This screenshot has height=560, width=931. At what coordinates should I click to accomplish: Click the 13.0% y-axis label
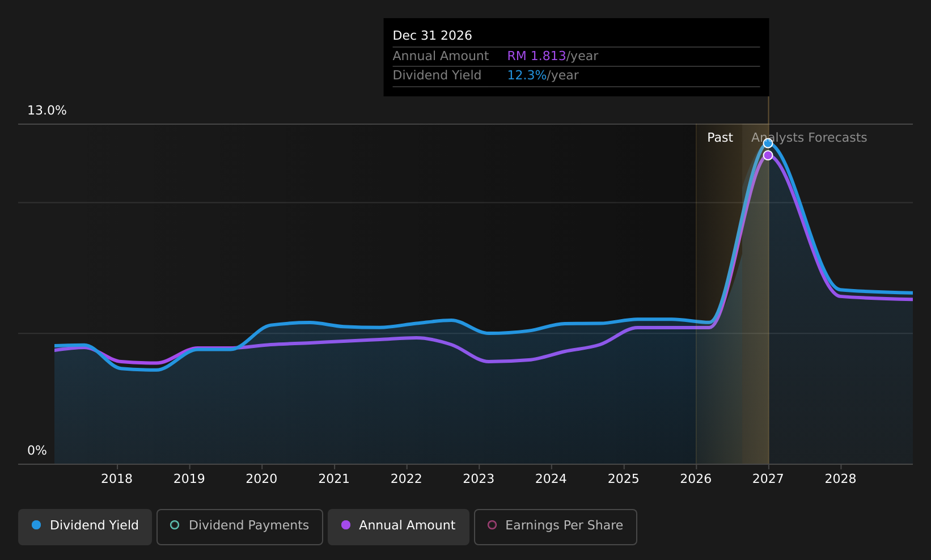(47, 111)
